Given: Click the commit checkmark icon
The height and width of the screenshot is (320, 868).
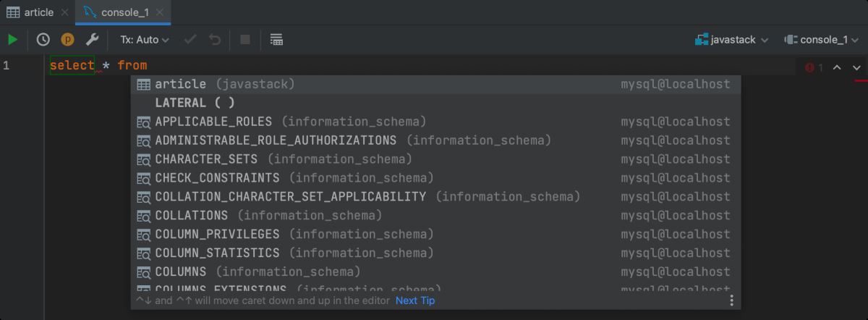Looking at the screenshot, I should pyautogui.click(x=190, y=40).
